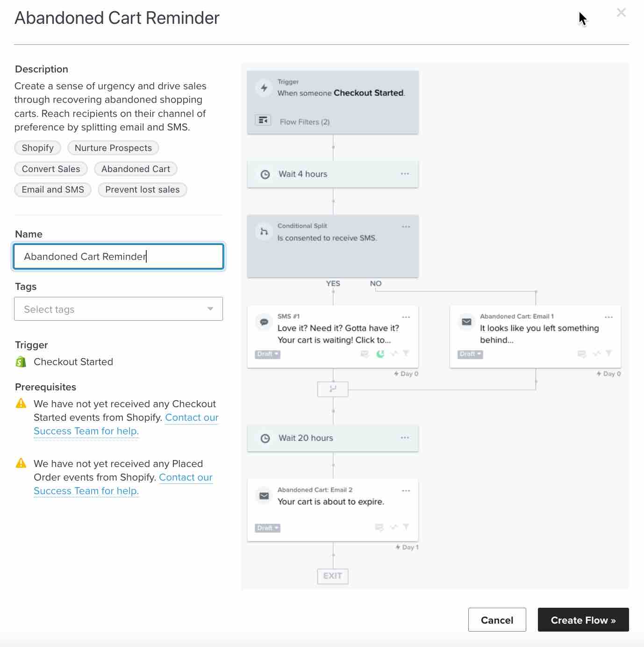Toggle the Email and SMS tag pill
The height and width of the screenshot is (647, 644).
point(52,190)
